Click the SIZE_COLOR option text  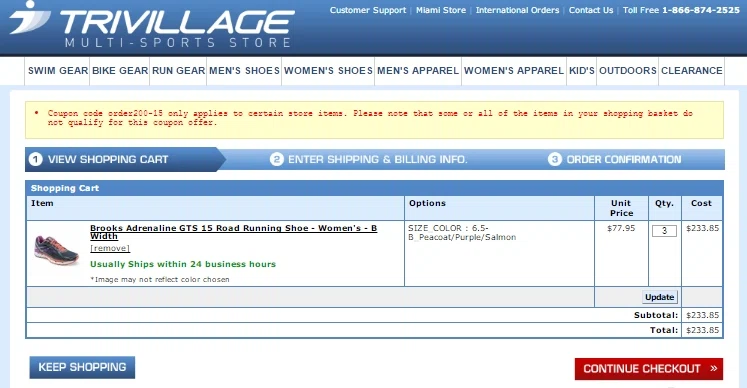point(462,233)
